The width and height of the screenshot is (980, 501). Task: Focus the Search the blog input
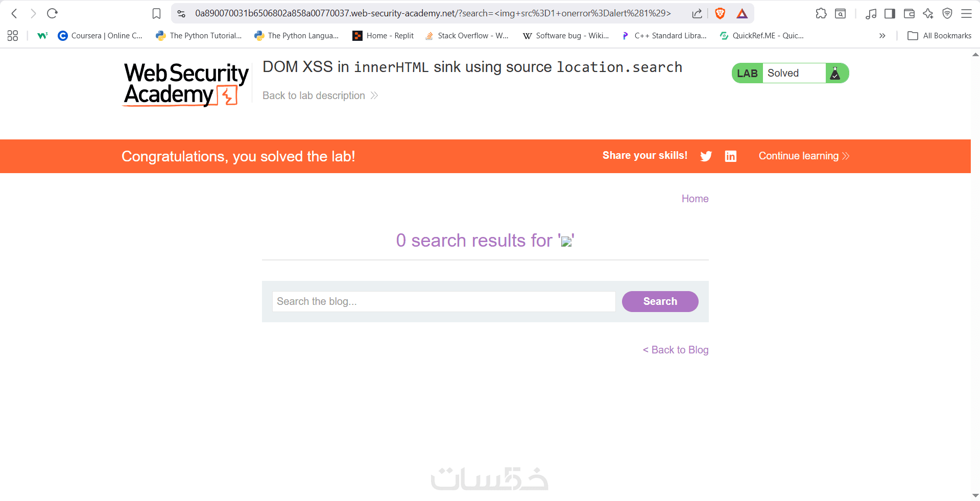444,301
